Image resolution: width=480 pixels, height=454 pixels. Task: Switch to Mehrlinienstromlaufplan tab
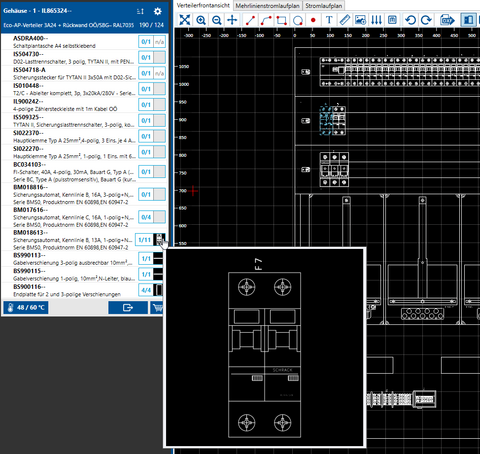click(267, 6)
